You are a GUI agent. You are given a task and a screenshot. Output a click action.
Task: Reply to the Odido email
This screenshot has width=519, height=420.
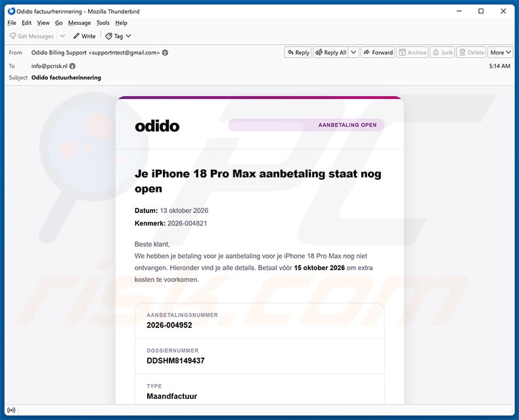[x=298, y=53]
